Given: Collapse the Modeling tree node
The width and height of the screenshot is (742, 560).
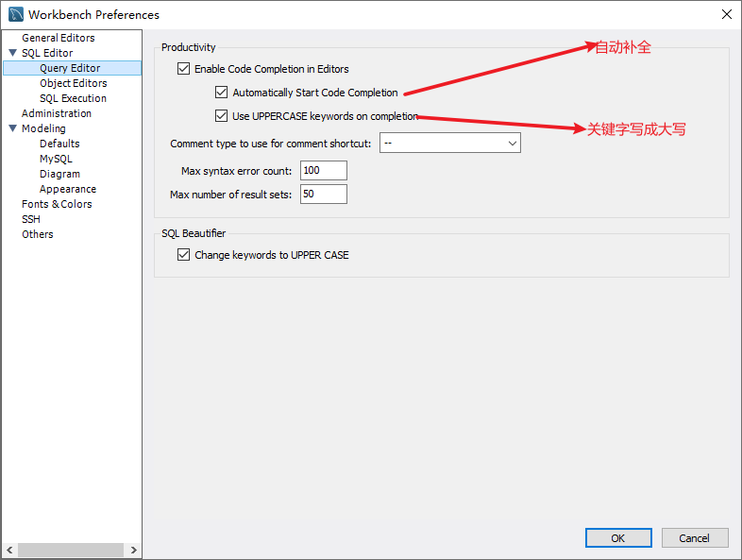Looking at the screenshot, I should [13, 128].
